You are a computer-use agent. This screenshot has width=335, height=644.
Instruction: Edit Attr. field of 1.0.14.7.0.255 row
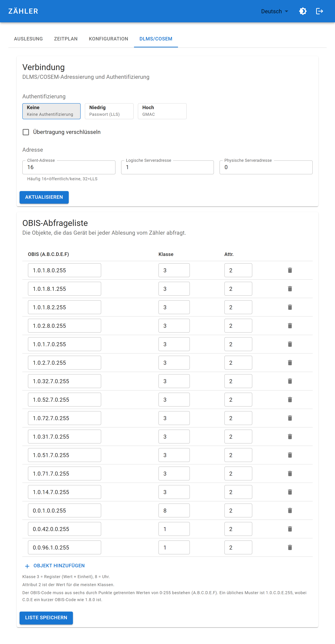[x=238, y=492]
